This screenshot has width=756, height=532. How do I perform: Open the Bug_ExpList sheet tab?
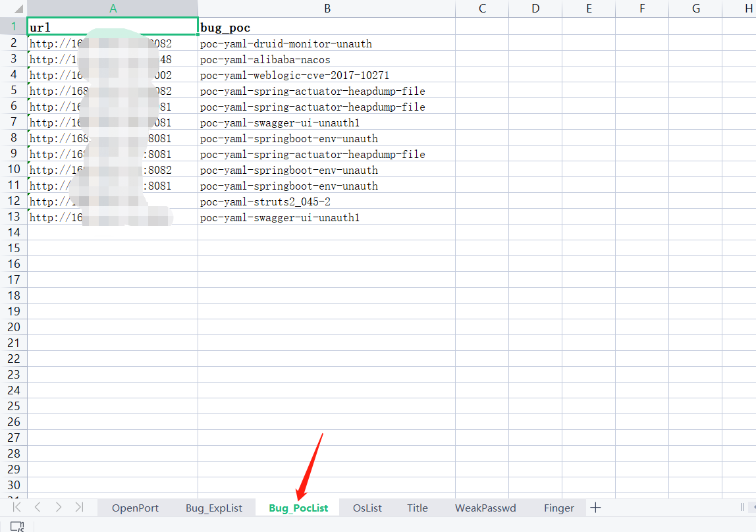pos(213,508)
